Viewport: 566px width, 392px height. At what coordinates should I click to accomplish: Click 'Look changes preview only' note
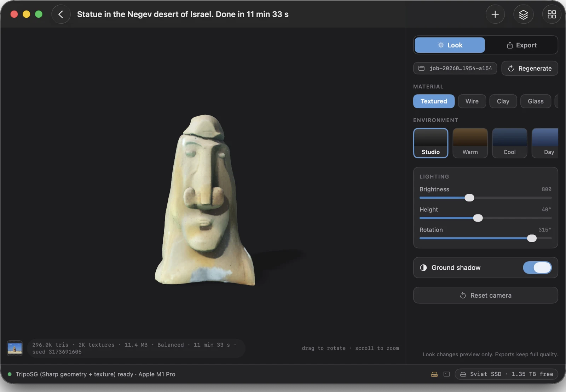[490, 354]
